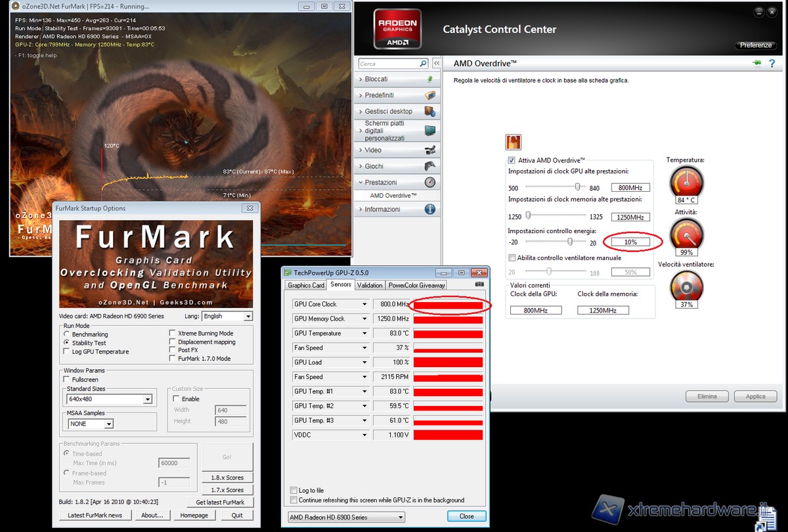The height and width of the screenshot is (532, 788).
Task: Open Gestisci desktop using its monitor icon
Action: tap(430, 112)
